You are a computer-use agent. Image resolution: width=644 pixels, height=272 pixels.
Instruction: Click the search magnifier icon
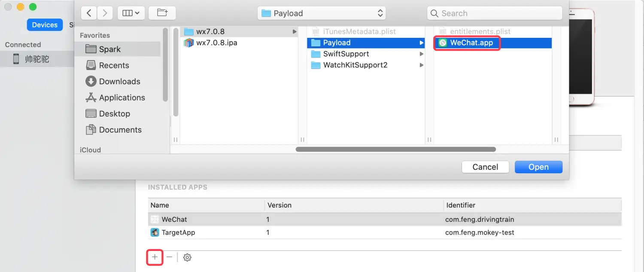pos(434,13)
